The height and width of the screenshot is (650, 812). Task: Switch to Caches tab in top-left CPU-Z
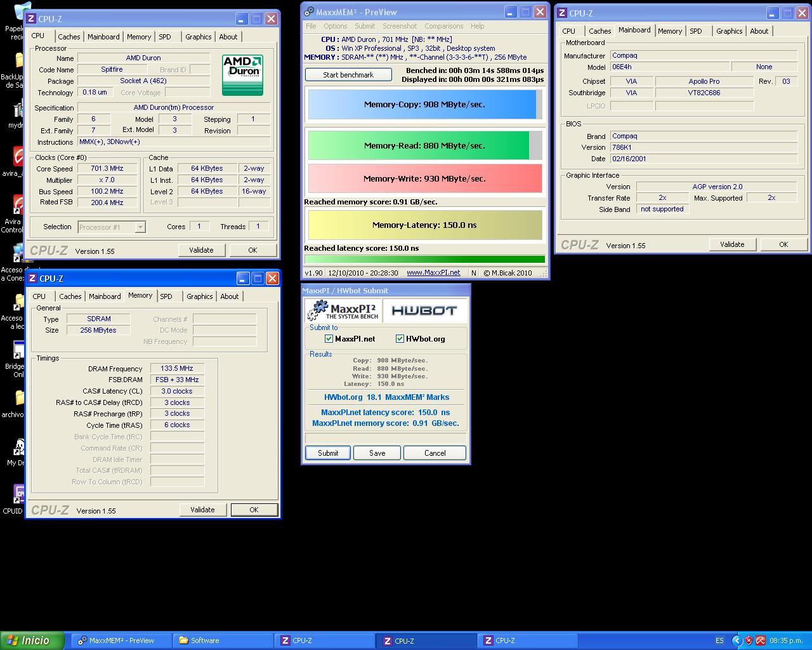coord(69,37)
